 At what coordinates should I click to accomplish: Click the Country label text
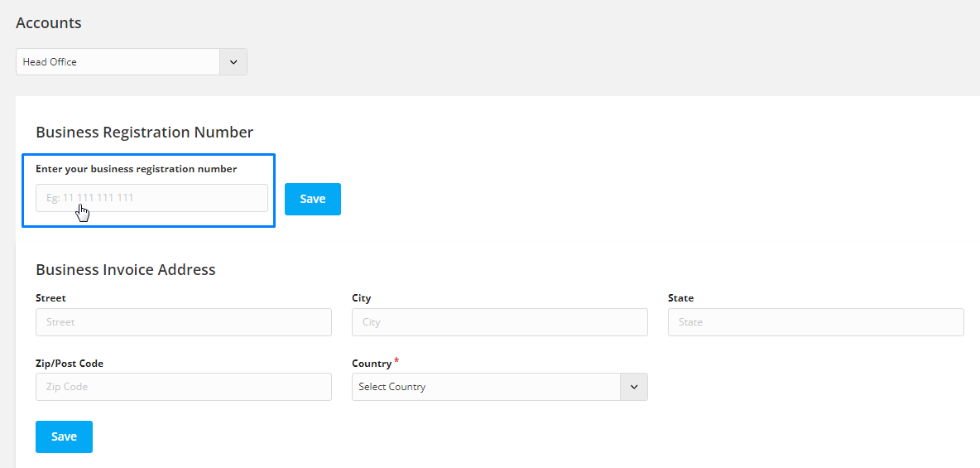pos(372,364)
